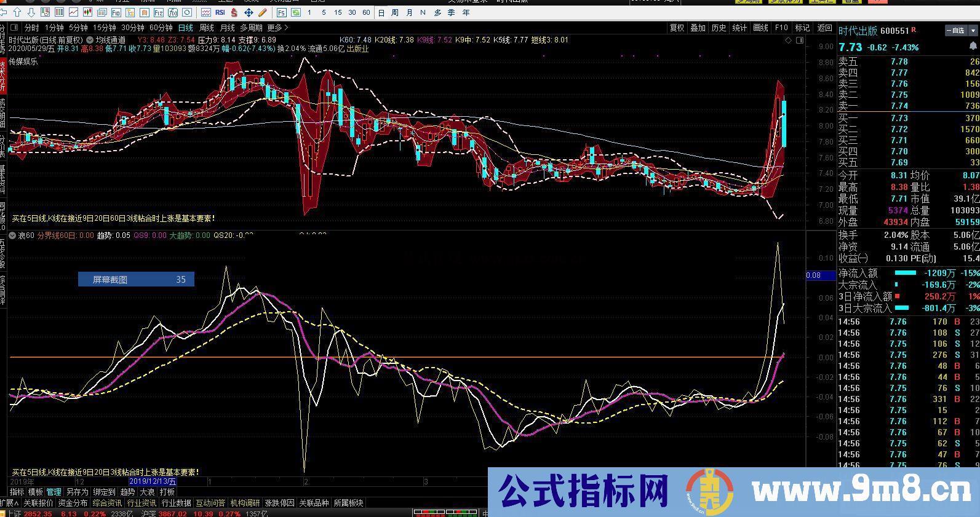
Task: Click the 行业数据 bottom tab
Action: pos(176,503)
